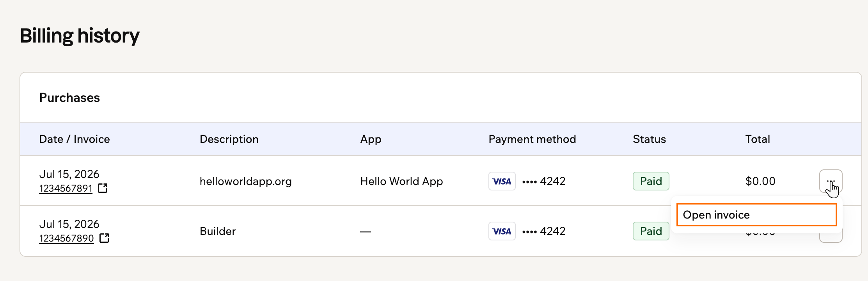Screen dimensions: 868x281
Task: Click the helloworldapp.org description cell
Action: 246,181
